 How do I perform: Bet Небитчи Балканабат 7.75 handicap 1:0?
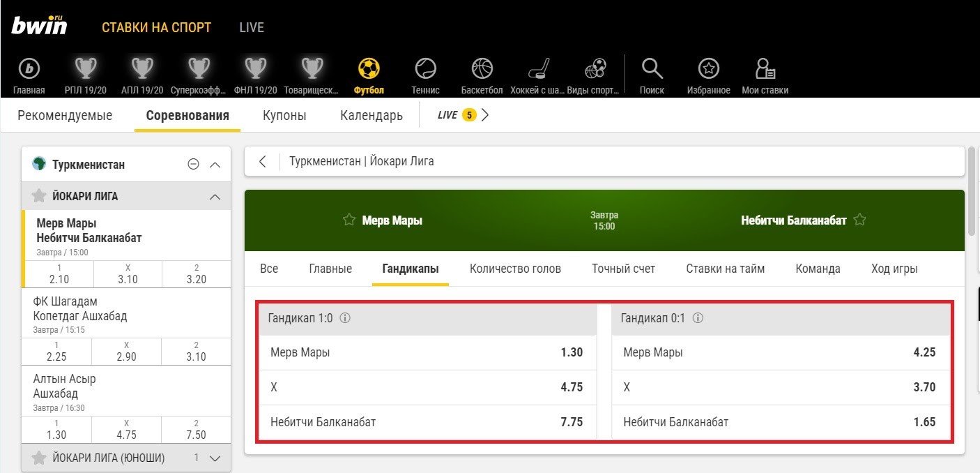pos(427,422)
